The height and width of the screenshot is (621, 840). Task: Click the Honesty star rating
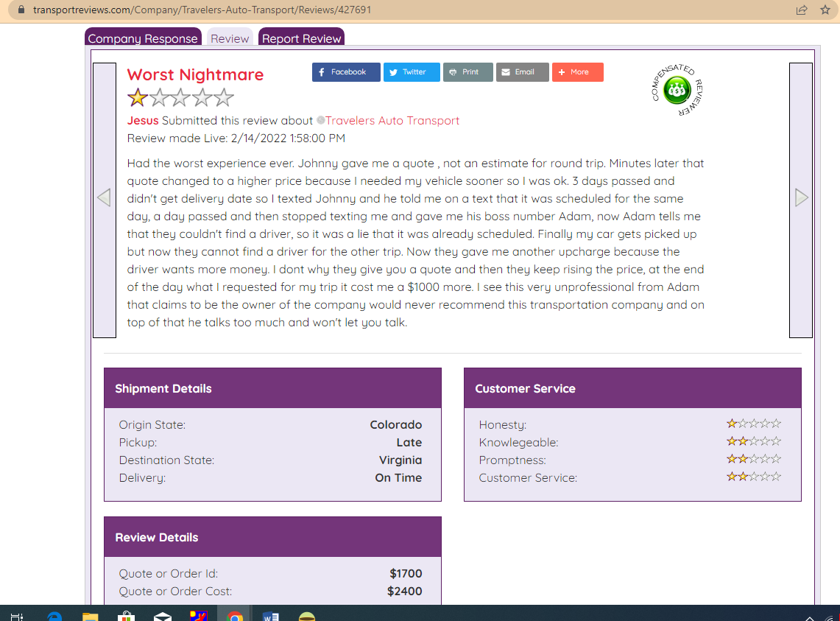(754, 424)
